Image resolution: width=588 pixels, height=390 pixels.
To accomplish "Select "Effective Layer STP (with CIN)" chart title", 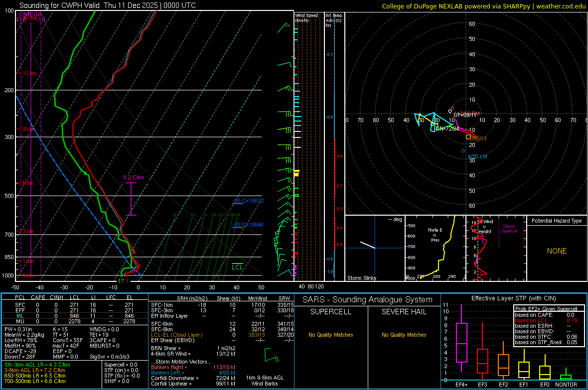I will tap(513, 298).
